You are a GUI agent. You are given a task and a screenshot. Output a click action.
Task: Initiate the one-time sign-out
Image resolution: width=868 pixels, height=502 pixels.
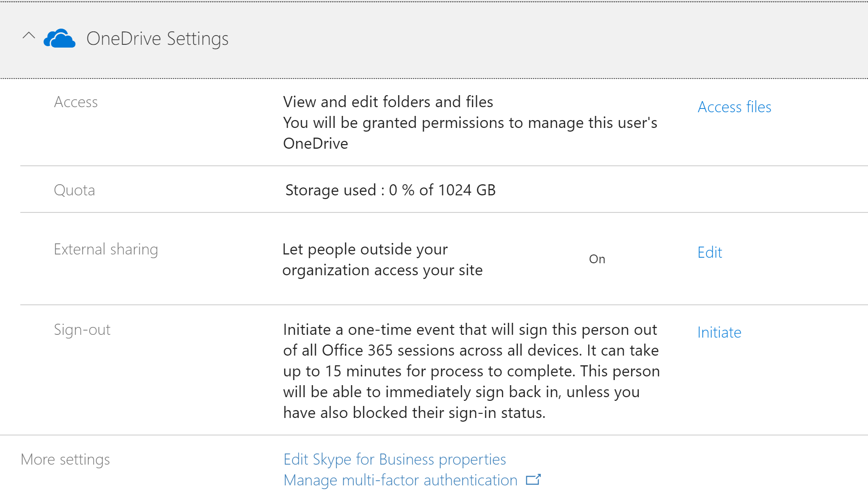pos(719,332)
